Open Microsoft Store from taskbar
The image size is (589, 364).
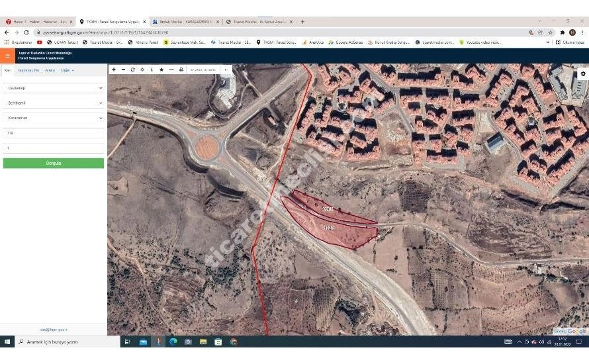(218, 342)
